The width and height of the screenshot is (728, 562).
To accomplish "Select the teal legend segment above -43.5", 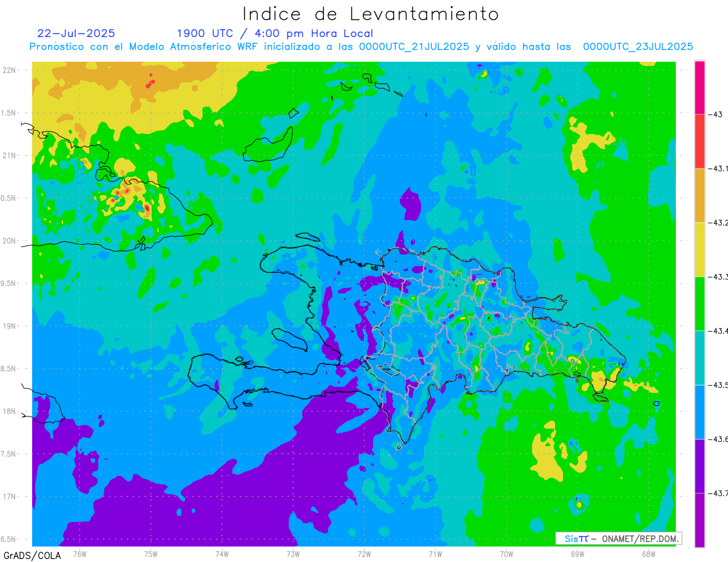I will tap(699, 358).
